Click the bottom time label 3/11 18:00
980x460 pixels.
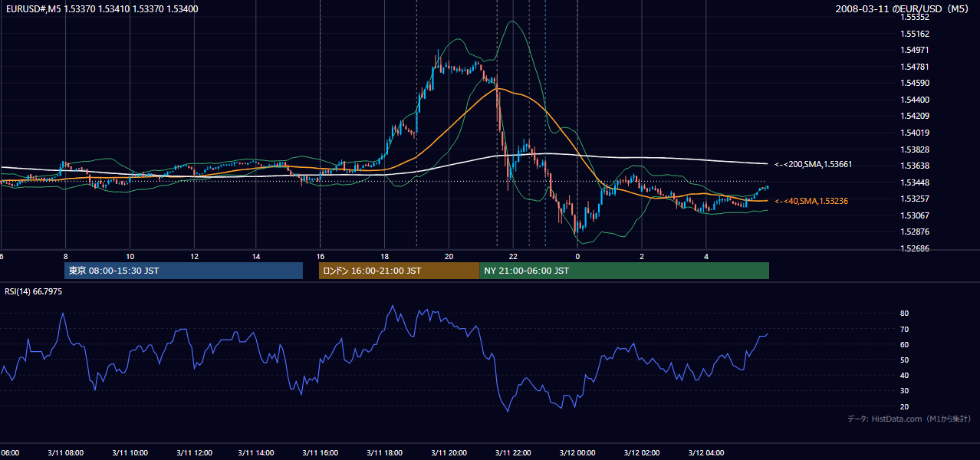tap(385, 452)
